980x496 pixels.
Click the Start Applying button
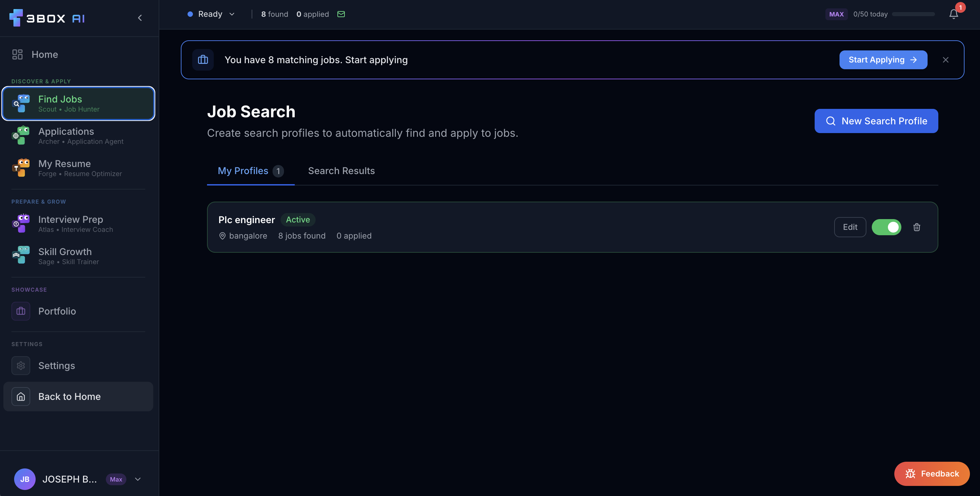[883, 60]
